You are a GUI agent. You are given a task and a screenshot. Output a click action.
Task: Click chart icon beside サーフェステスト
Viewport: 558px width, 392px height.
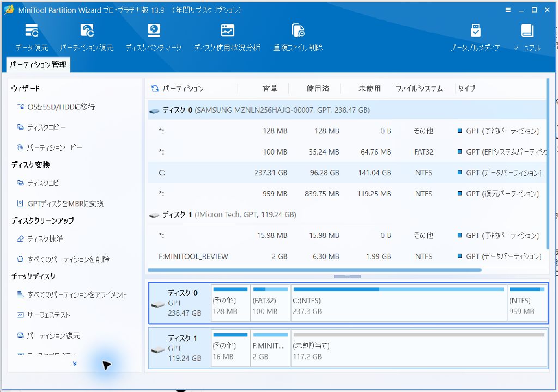[21, 315]
